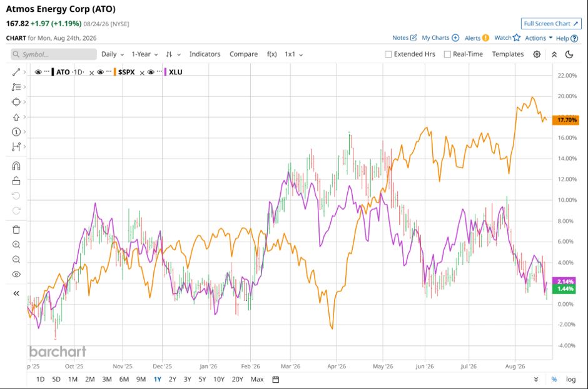The height and width of the screenshot is (389, 588).
Task: Open the 1x1 grid layout dropdown
Action: [293, 54]
